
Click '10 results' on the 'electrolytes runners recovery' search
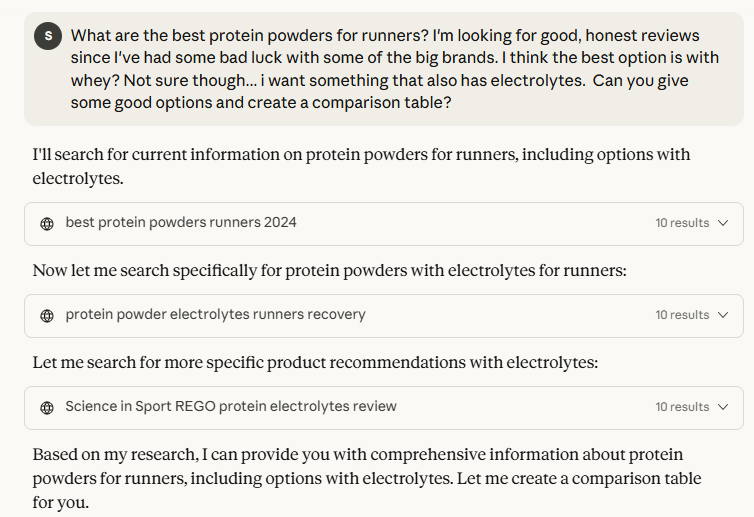tap(682, 315)
